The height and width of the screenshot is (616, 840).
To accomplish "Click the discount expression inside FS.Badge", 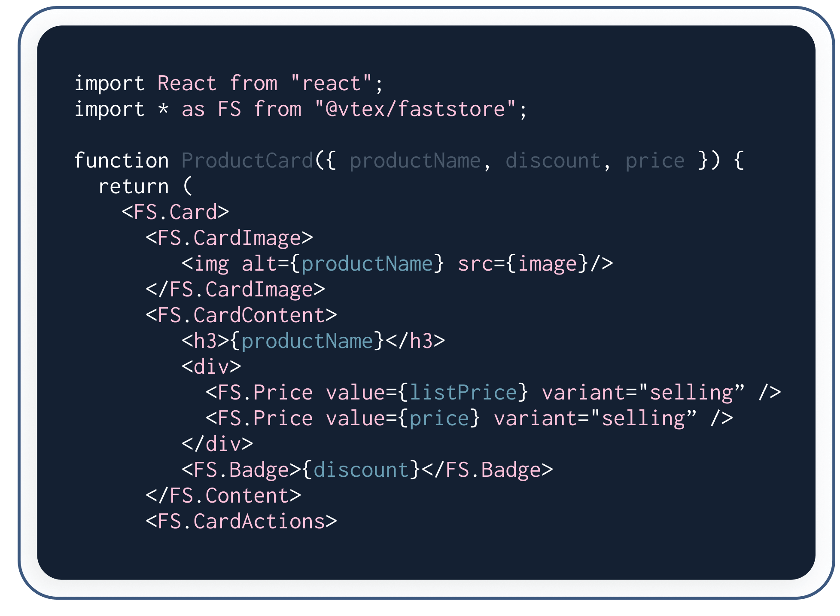I will (x=361, y=470).
